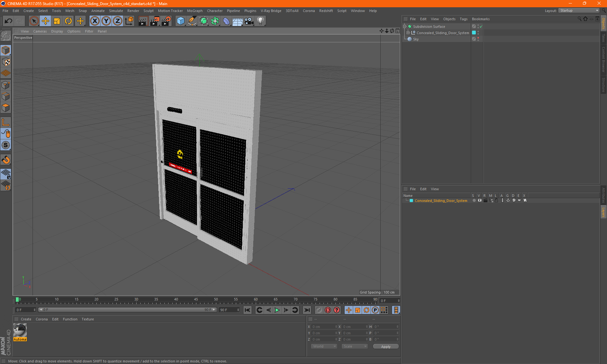Open material manager Texture menu
This screenshot has width=607, height=364.
pyautogui.click(x=88, y=319)
